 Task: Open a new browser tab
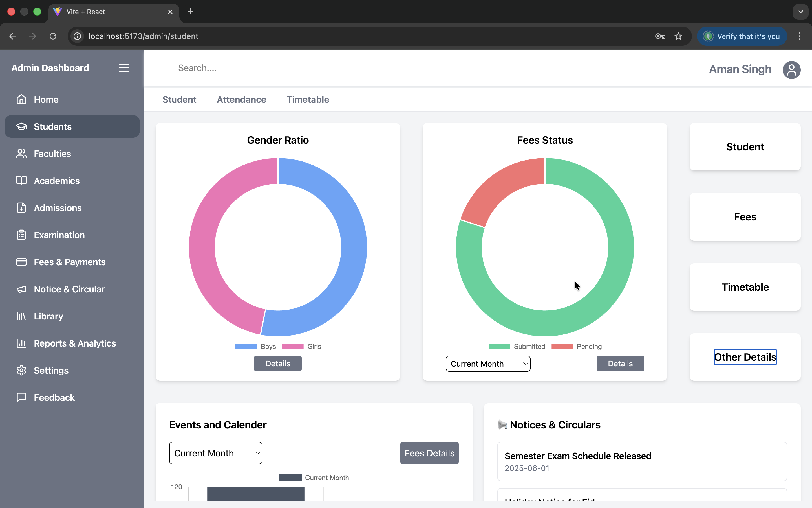pyautogui.click(x=191, y=11)
